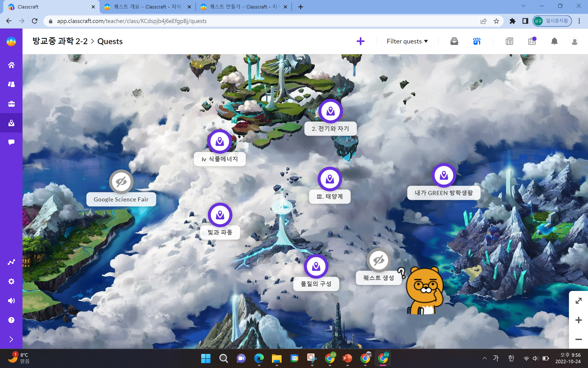
Task: Open the treasure chest icon in the header
Action: point(454,41)
